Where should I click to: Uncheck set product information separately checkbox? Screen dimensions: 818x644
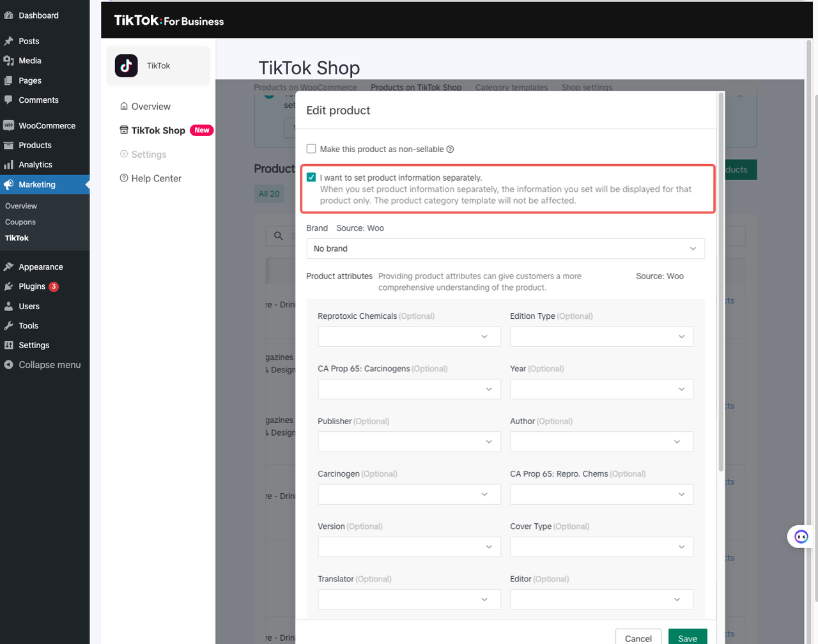point(311,178)
